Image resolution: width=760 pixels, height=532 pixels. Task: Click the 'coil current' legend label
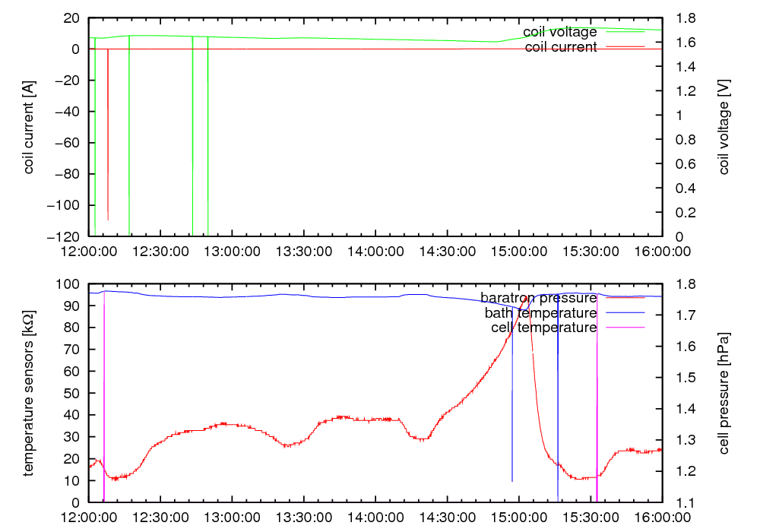pos(559,47)
